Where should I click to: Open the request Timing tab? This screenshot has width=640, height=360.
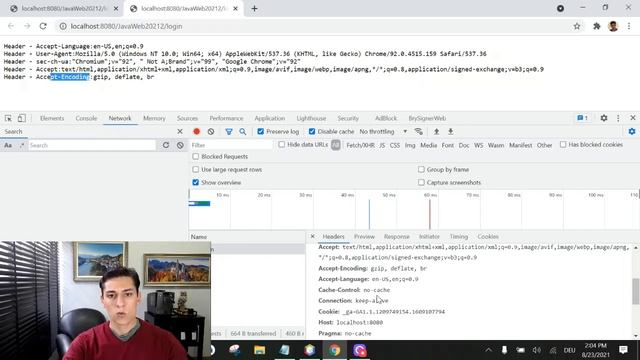point(459,236)
